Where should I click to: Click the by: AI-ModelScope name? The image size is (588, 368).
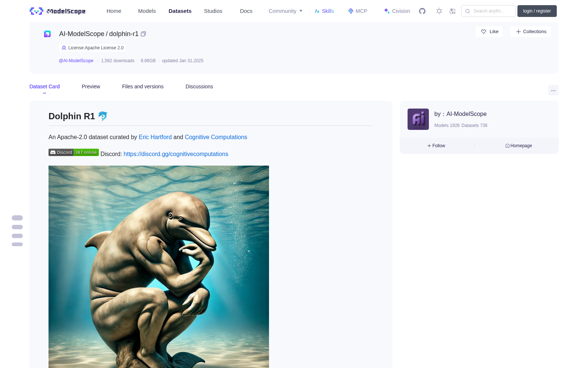pyautogui.click(x=460, y=114)
